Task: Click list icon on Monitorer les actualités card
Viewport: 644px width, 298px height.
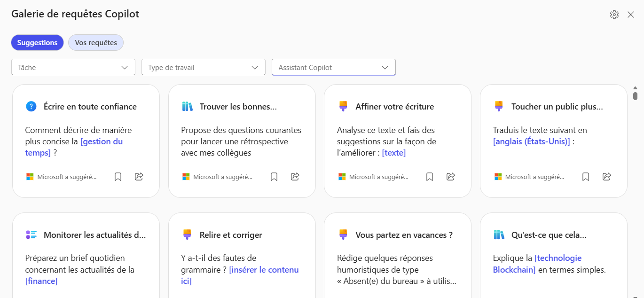Action: pyautogui.click(x=31, y=235)
